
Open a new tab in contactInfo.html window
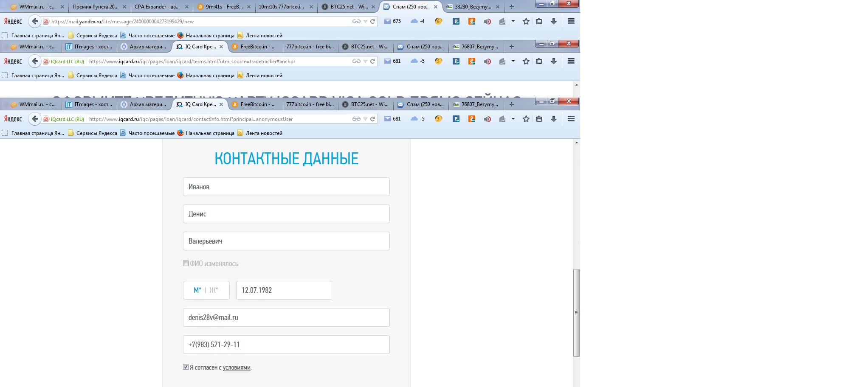point(512,104)
